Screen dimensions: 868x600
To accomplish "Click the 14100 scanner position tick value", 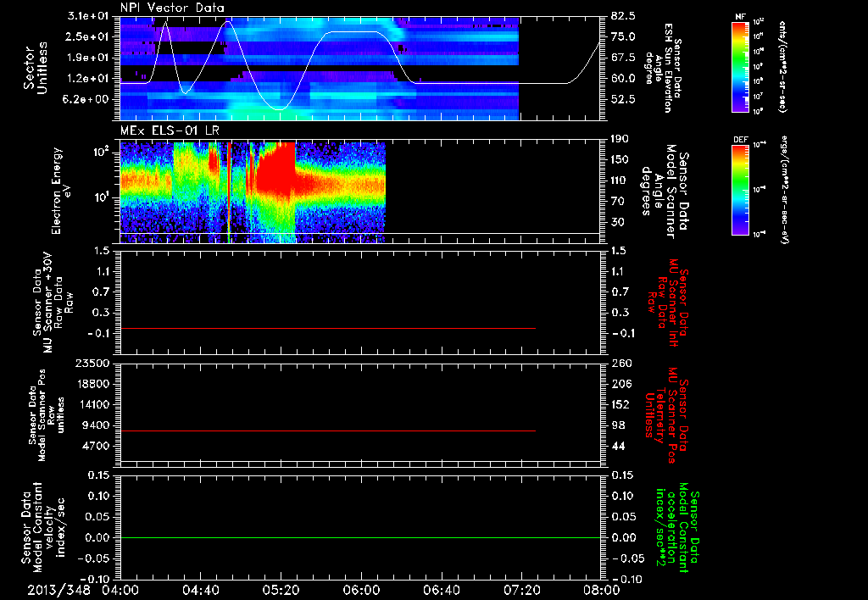I will point(95,404).
